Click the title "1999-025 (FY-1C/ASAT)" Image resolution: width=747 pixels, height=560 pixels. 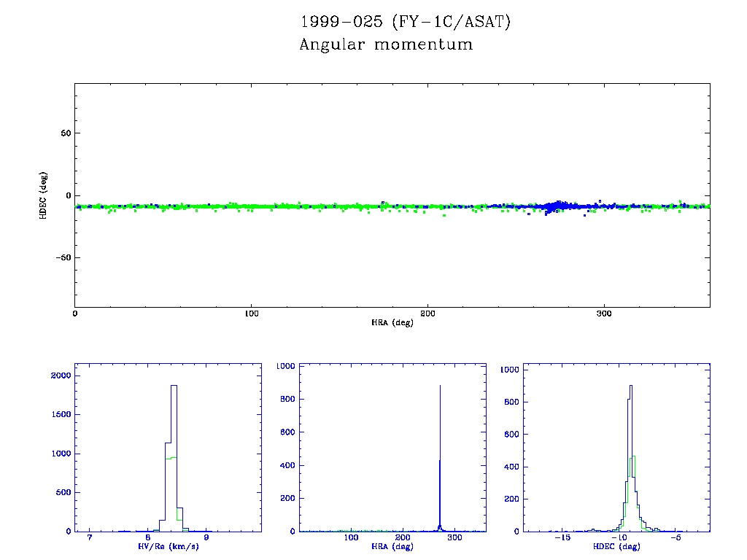coord(406,22)
